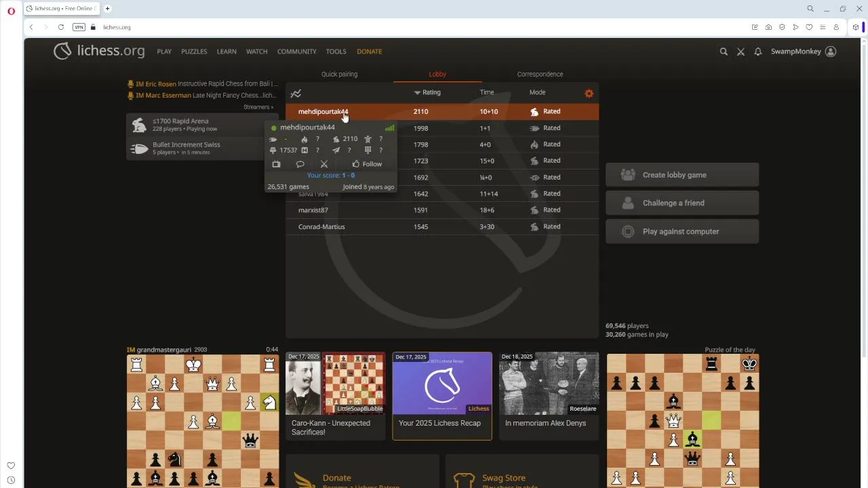Open the notifications bell icon
The image size is (868, 488).
point(758,52)
